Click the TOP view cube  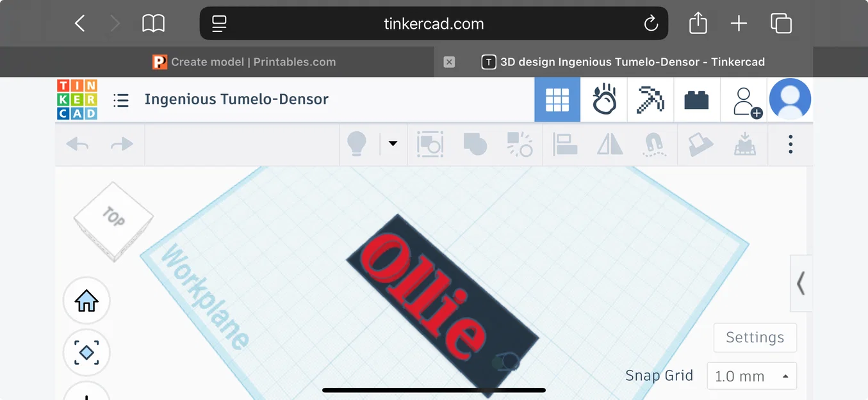click(x=113, y=221)
